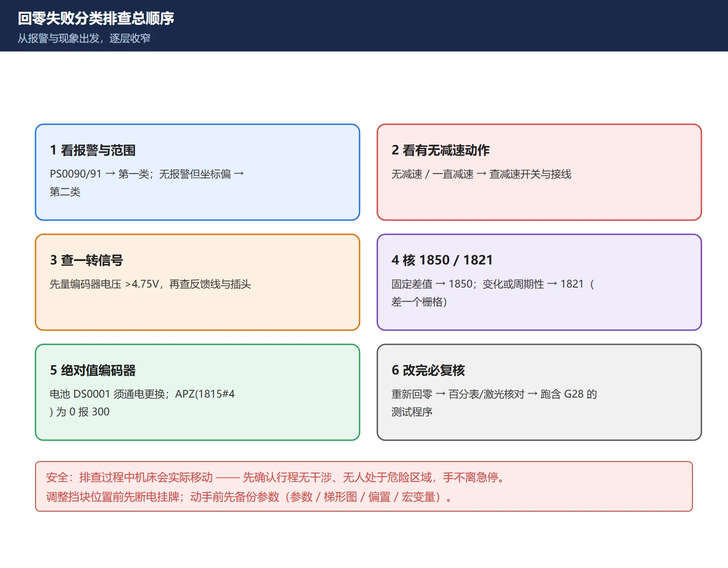
Task: Select card heading 3 查一转信号
Action: [87, 260]
